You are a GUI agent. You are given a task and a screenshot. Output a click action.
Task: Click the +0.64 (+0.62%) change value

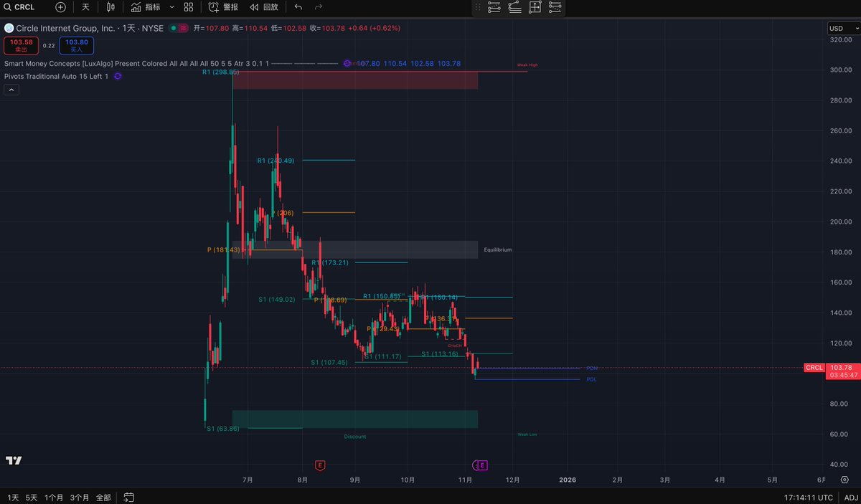[374, 28]
